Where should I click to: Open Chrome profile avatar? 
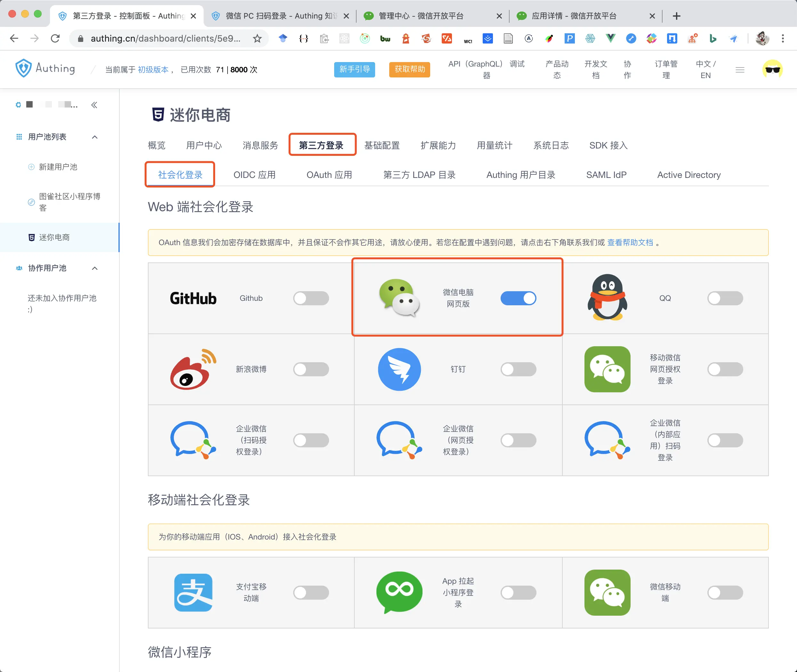[x=762, y=38]
